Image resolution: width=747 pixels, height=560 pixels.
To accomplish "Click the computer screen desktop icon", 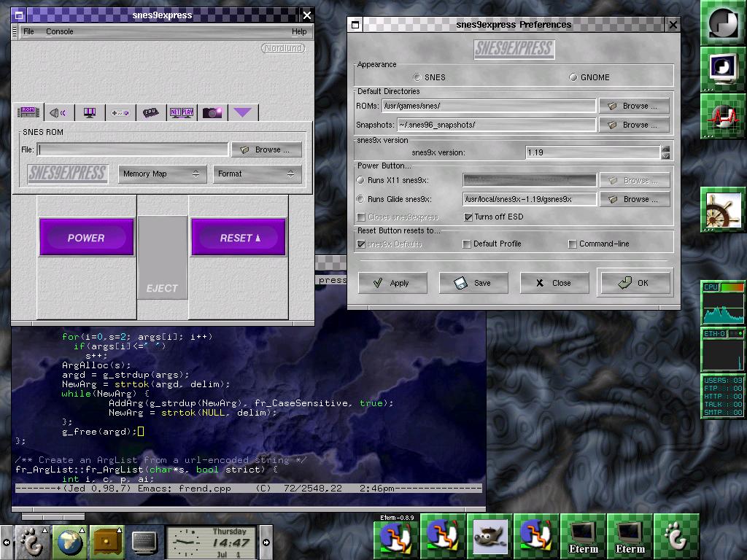I will coord(723,69).
